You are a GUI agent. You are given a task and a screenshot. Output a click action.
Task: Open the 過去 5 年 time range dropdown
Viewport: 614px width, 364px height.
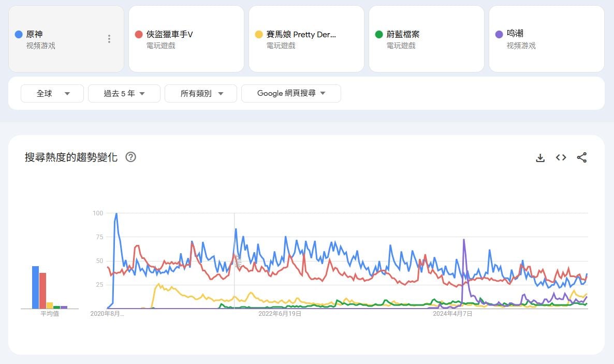point(124,94)
